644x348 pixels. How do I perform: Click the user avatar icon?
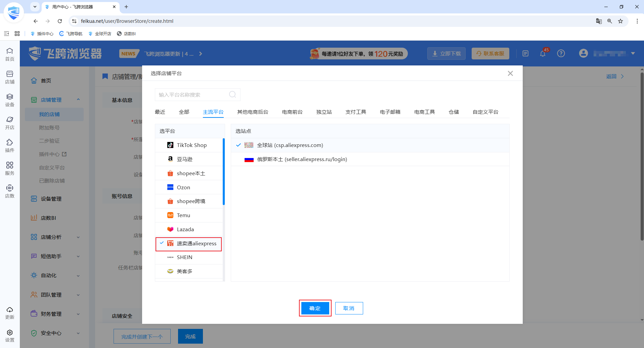tap(584, 53)
